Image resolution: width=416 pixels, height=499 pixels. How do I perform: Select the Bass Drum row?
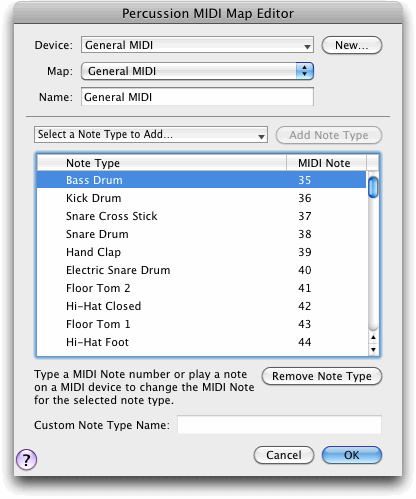(201, 180)
